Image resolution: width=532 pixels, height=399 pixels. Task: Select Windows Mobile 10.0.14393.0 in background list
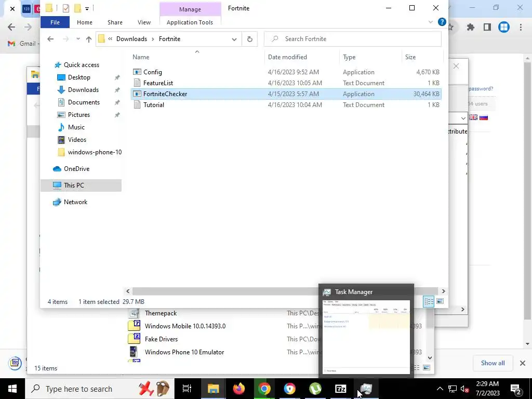tap(185, 326)
